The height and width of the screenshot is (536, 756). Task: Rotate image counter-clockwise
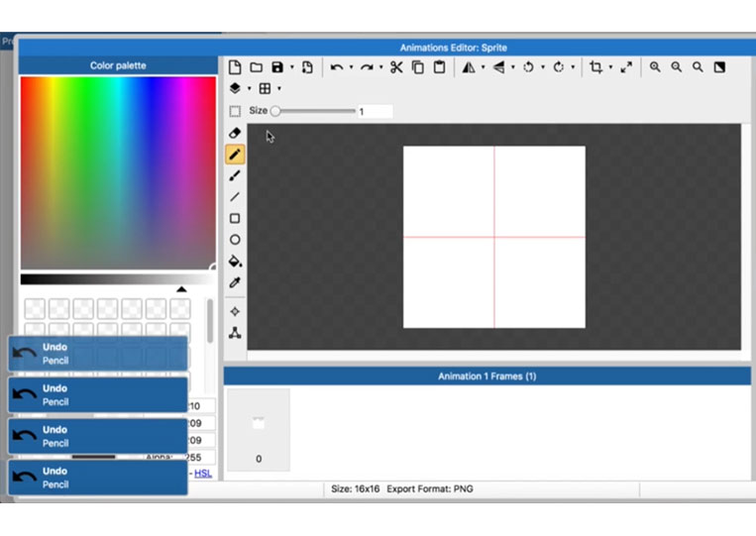click(x=528, y=67)
